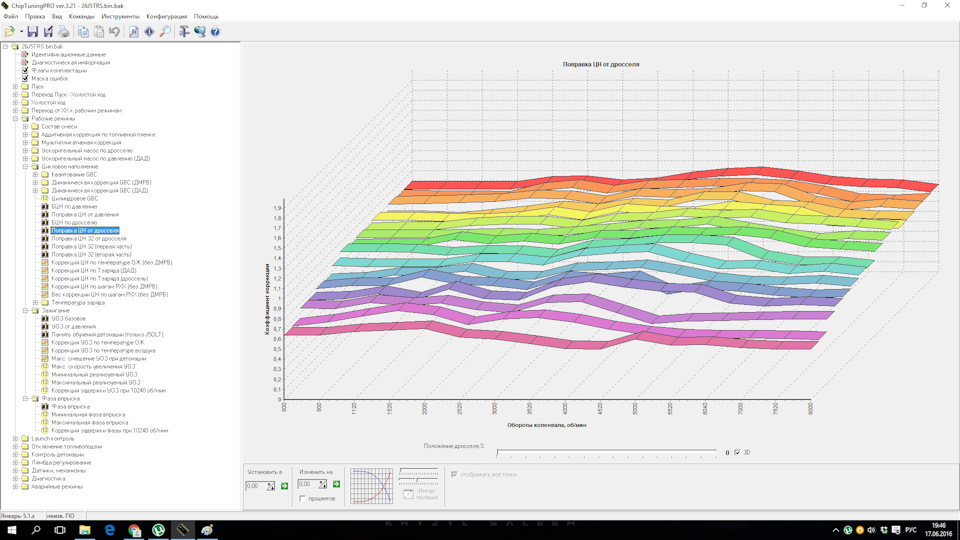960x540 pixels.
Task: Click the Copy toolbar icon
Action: coord(83,32)
